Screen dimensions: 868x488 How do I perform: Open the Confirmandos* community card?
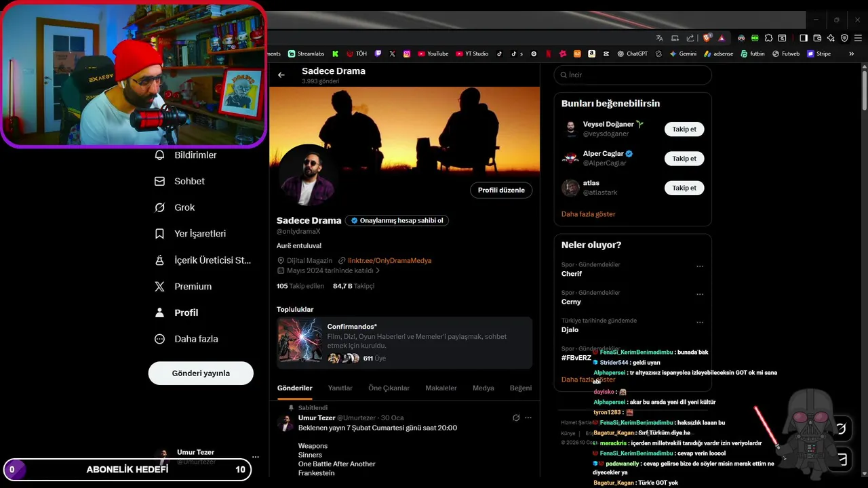click(x=404, y=342)
